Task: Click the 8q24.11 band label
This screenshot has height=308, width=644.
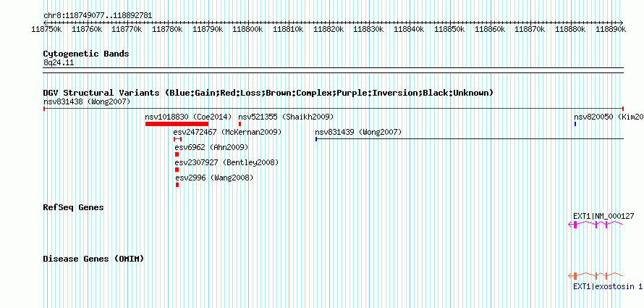Action: [59, 63]
